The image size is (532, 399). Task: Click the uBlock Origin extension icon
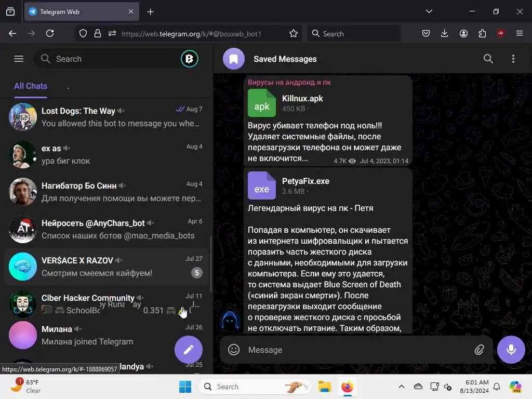coord(501,33)
